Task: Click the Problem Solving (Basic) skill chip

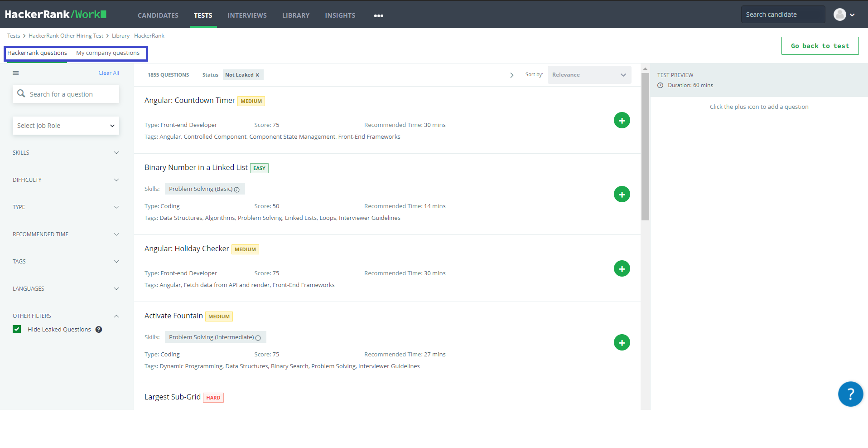Action: point(205,189)
